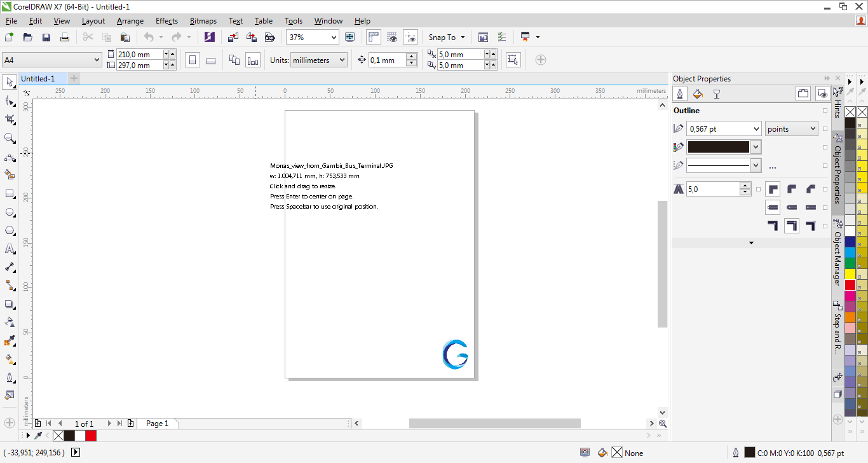Switch to Object Manager docker tab

click(x=837, y=252)
